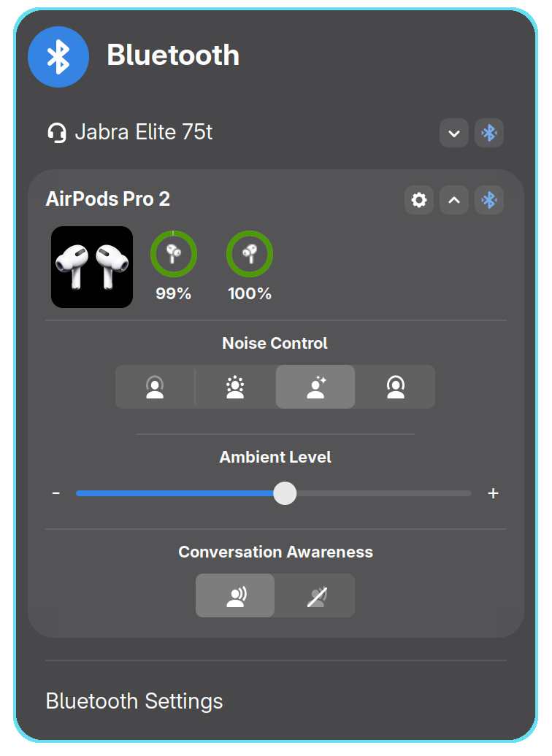Select Adaptive mode in Noise Control
552x756 pixels.
click(x=315, y=387)
